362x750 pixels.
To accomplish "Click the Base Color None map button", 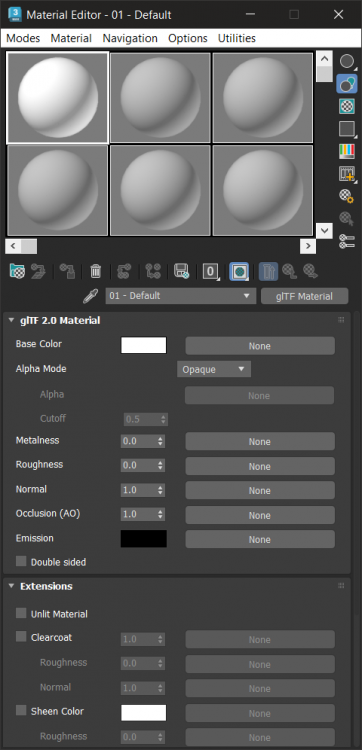I will (x=260, y=346).
